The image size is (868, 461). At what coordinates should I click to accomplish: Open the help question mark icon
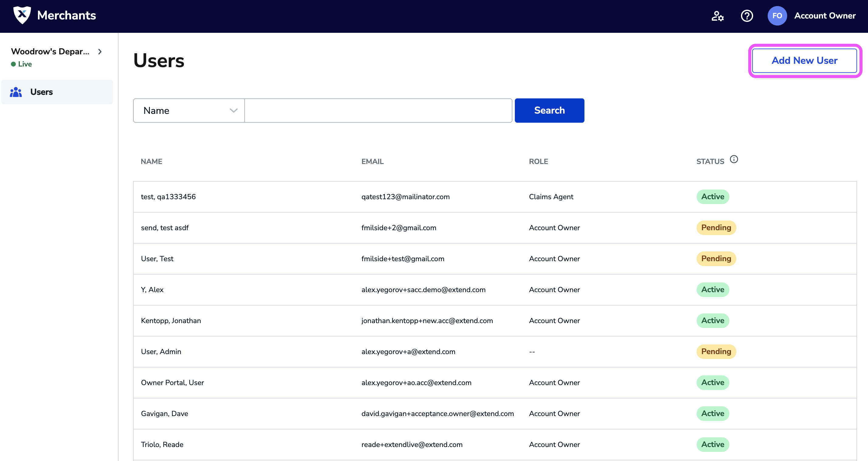747,16
